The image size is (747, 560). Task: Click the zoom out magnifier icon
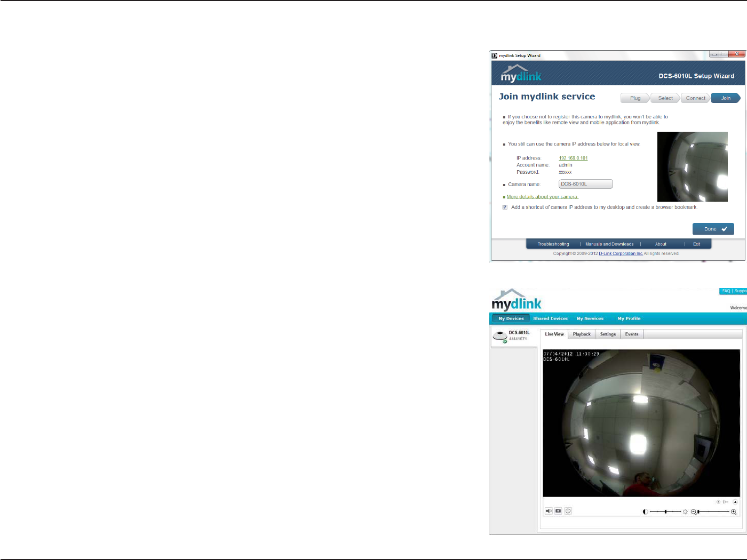[694, 512]
